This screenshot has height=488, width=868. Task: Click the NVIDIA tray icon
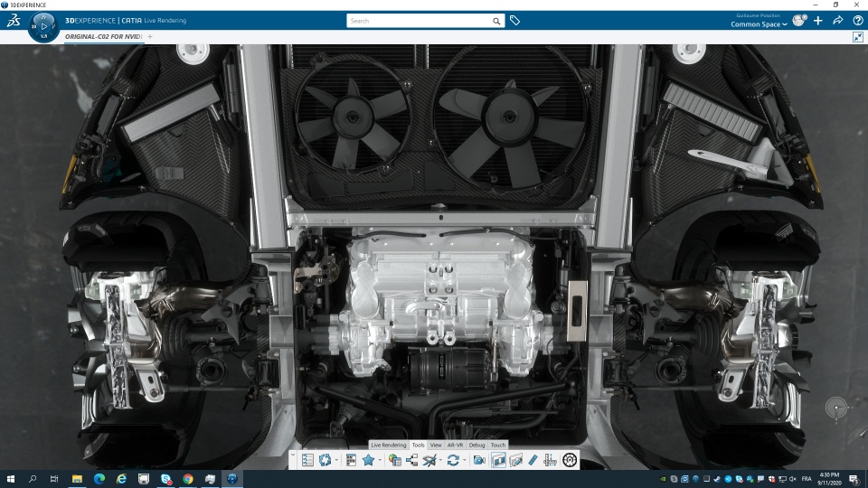coord(663,479)
